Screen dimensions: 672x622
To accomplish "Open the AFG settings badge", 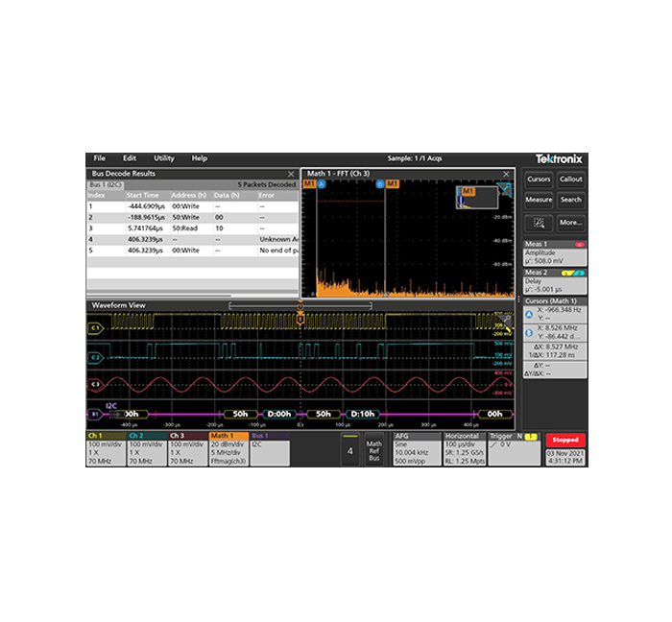I will 417,448.
